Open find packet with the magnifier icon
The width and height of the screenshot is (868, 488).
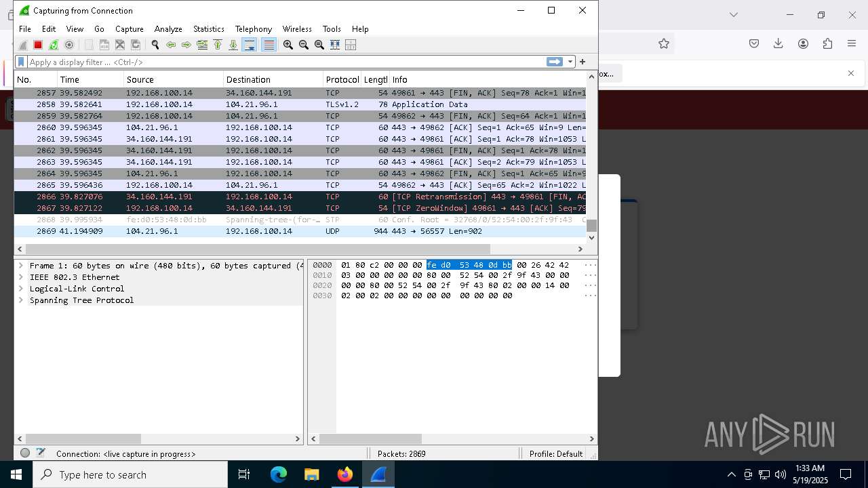pyautogui.click(x=155, y=45)
